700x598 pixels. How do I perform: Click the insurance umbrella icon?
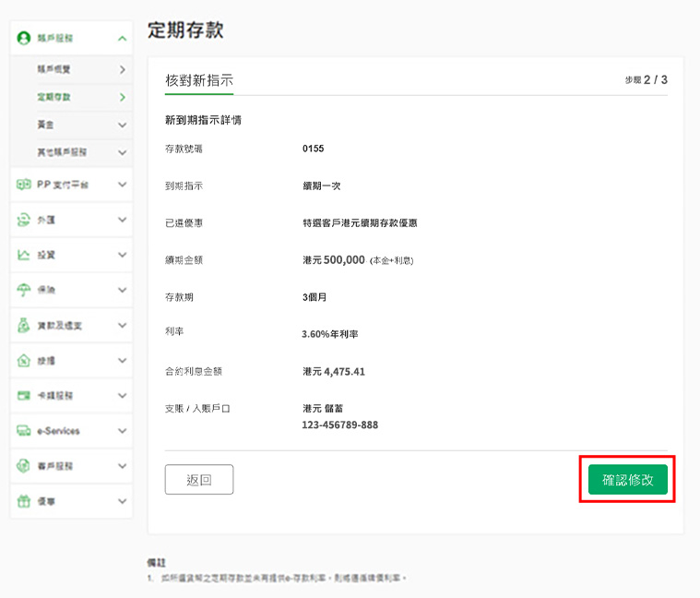coord(24,290)
